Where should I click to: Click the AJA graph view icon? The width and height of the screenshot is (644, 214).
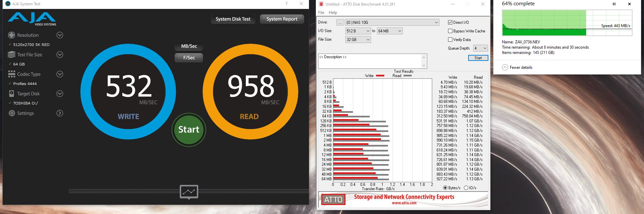(189, 192)
